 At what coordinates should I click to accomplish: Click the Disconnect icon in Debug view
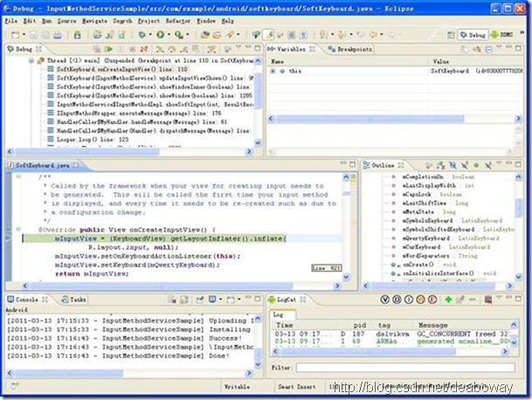click(144, 50)
